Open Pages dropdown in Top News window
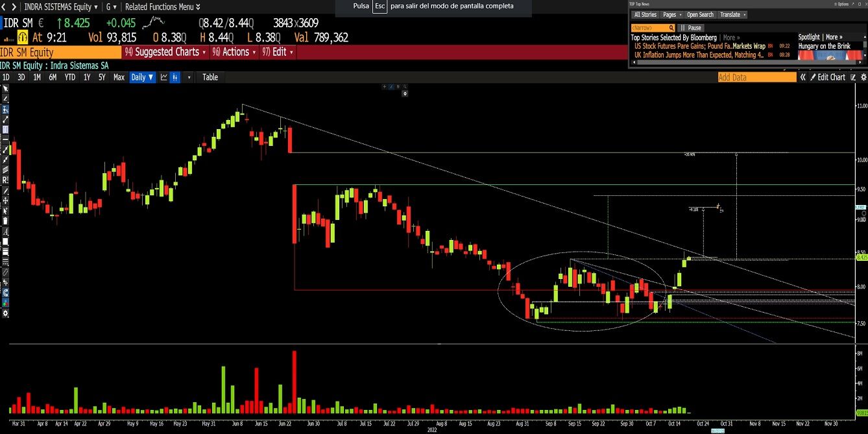This screenshot has height=434, width=868. pos(671,14)
